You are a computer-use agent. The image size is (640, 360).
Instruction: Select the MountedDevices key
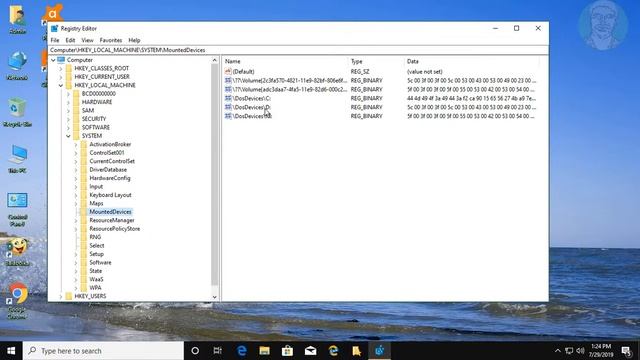pos(110,212)
